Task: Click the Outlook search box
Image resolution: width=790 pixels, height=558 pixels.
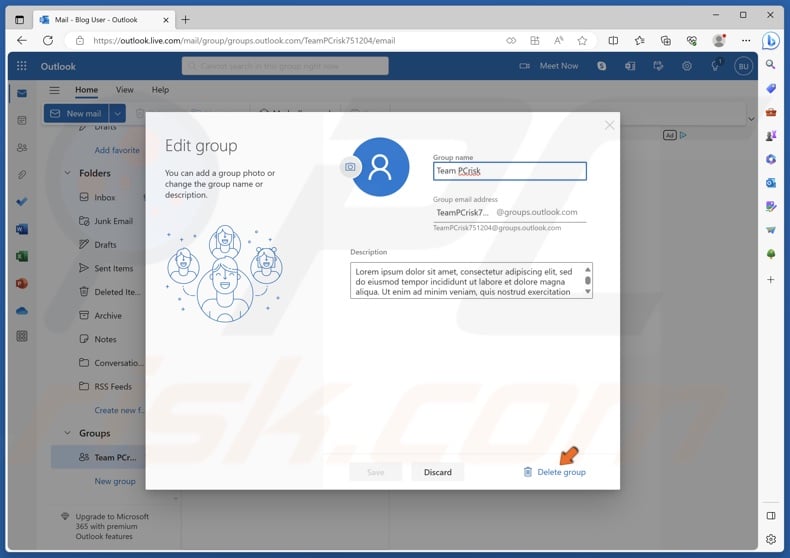Action: point(285,66)
